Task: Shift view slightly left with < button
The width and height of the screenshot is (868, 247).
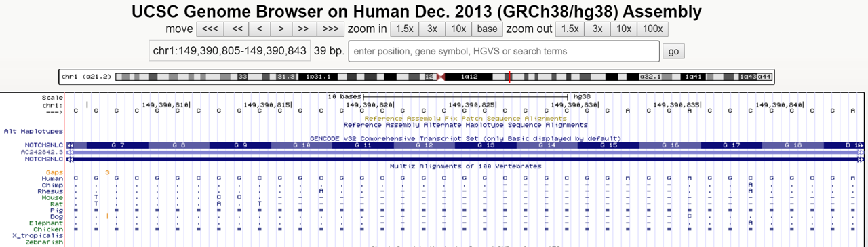Action: click(260, 28)
